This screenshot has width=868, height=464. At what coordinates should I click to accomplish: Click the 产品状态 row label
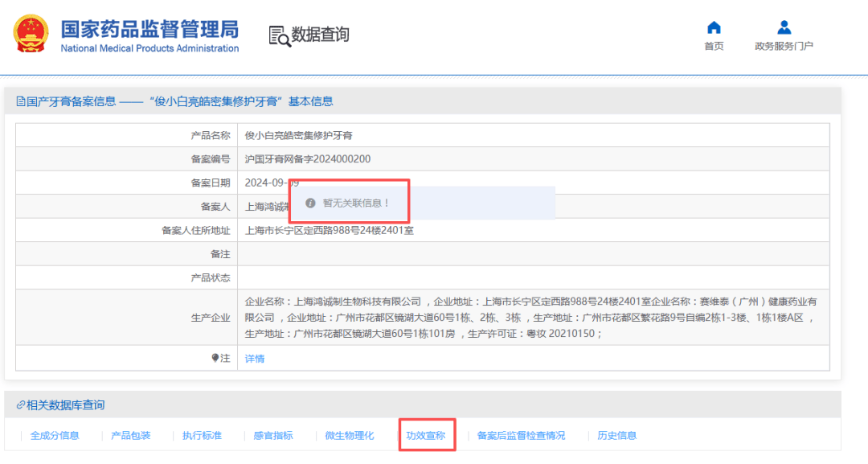211,278
